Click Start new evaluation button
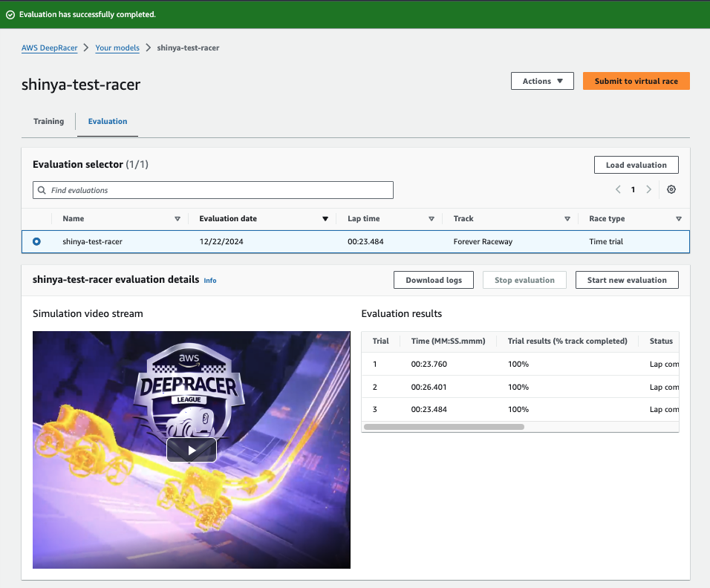The image size is (710, 588). coord(627,280)
